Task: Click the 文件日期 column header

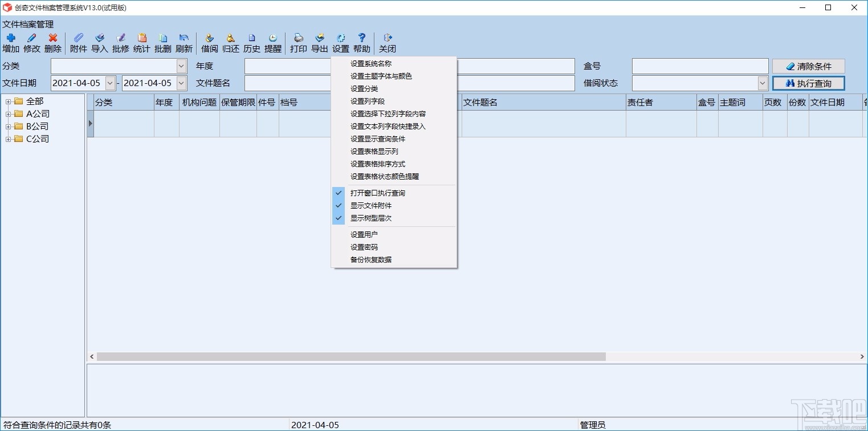Action: 836,103
